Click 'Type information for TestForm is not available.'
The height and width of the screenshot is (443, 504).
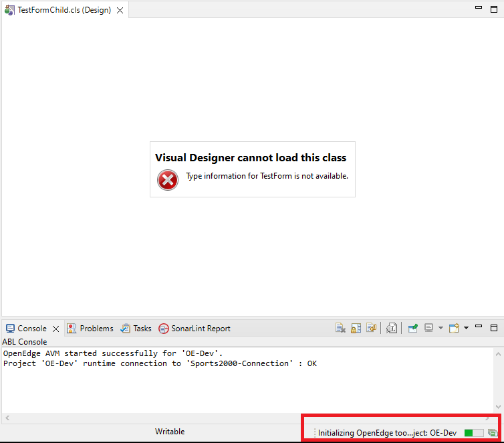[267, 176]
